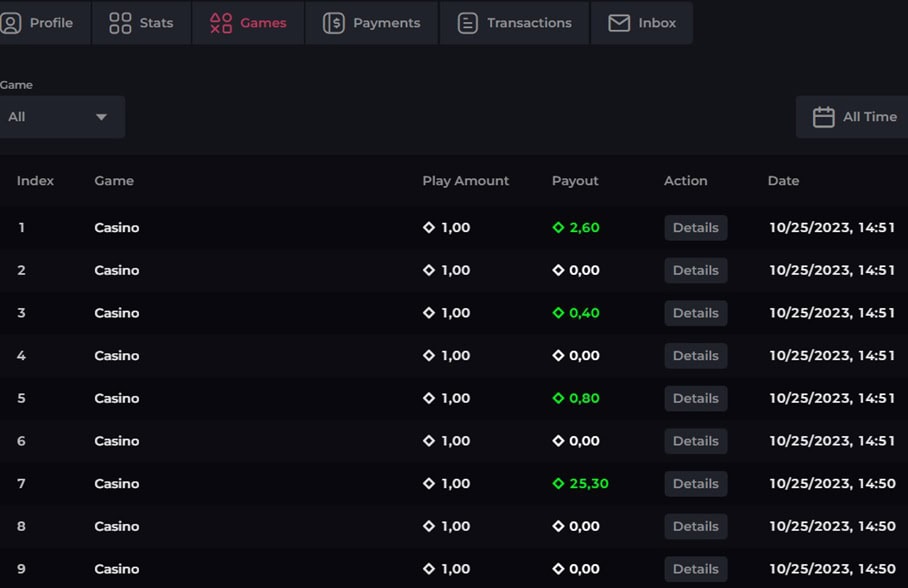Click the Index column header

[x=35, y=181]
